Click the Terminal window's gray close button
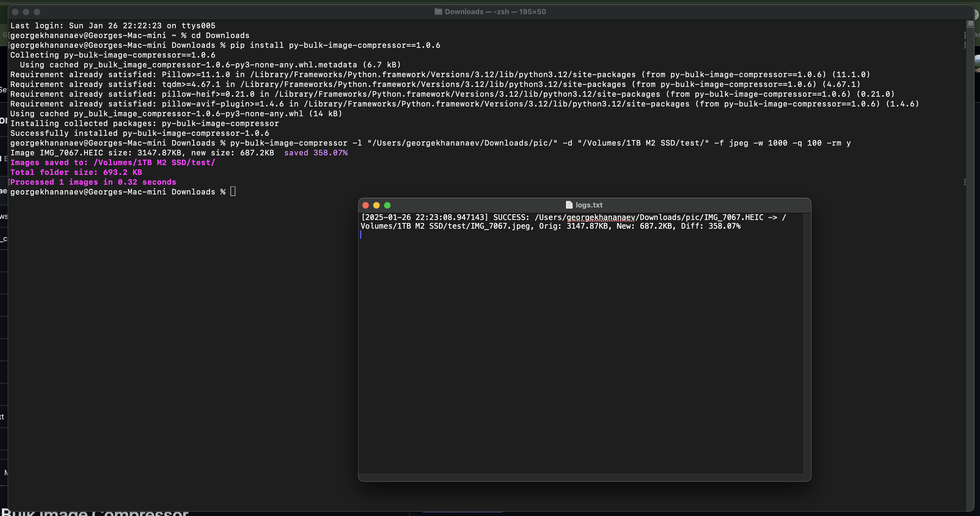Screen dimensions: 980x516 pyautogui.click(x=15, y=12)
